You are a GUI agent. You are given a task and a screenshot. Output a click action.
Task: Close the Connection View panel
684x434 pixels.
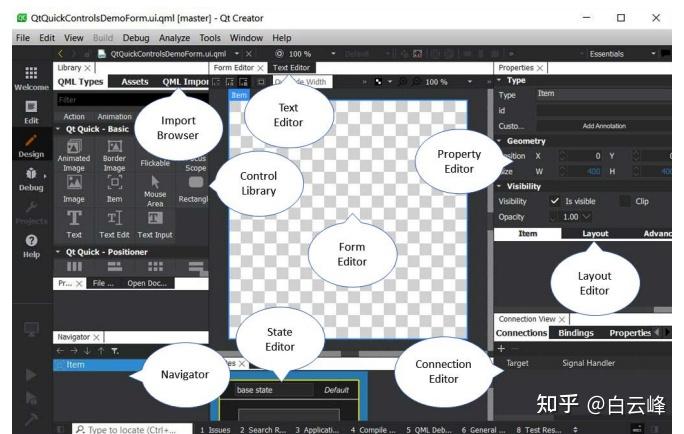tap(562, 319)
